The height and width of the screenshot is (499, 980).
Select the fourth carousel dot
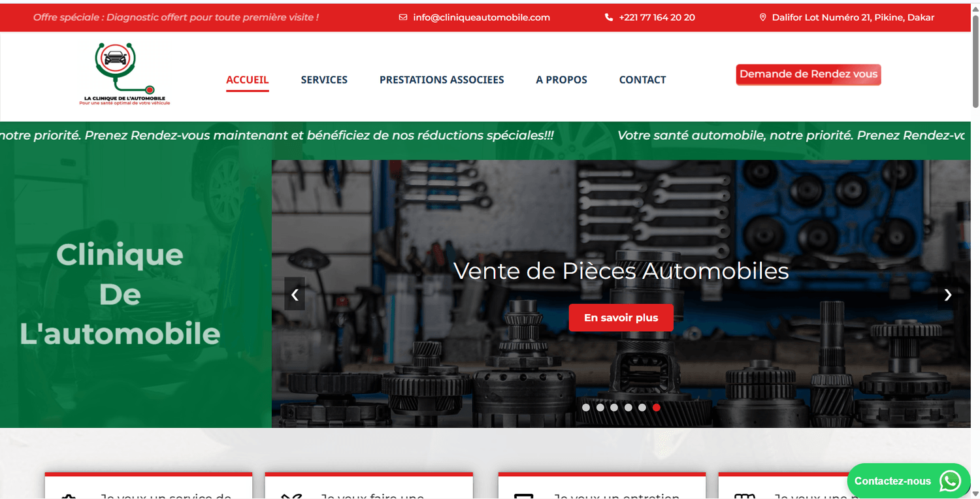click(628, 408)
